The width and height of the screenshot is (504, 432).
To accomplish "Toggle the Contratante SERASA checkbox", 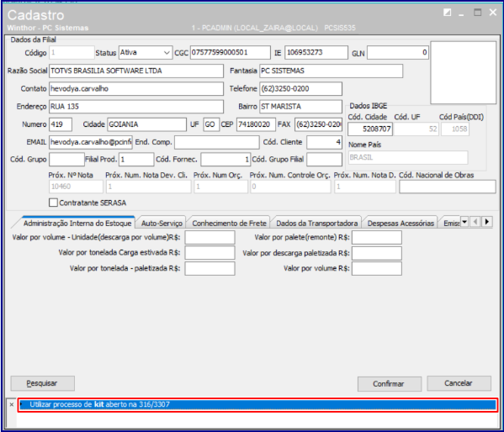I will point(53,203).
